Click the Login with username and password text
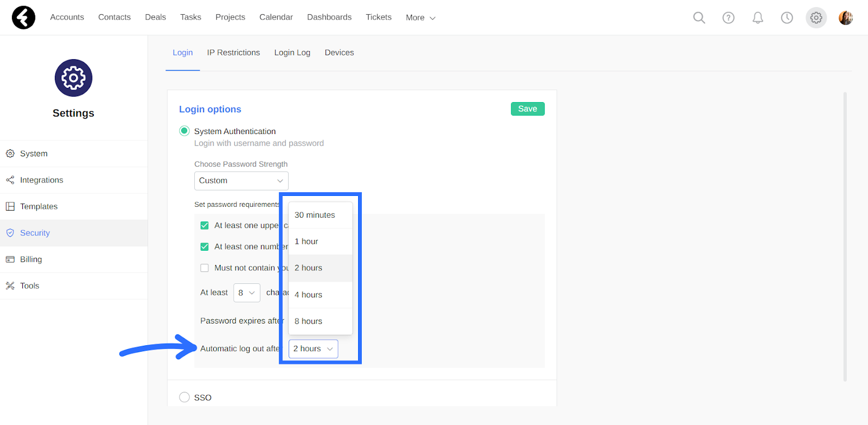This screenshot has height=425, width=868. [x=259, y=143]
